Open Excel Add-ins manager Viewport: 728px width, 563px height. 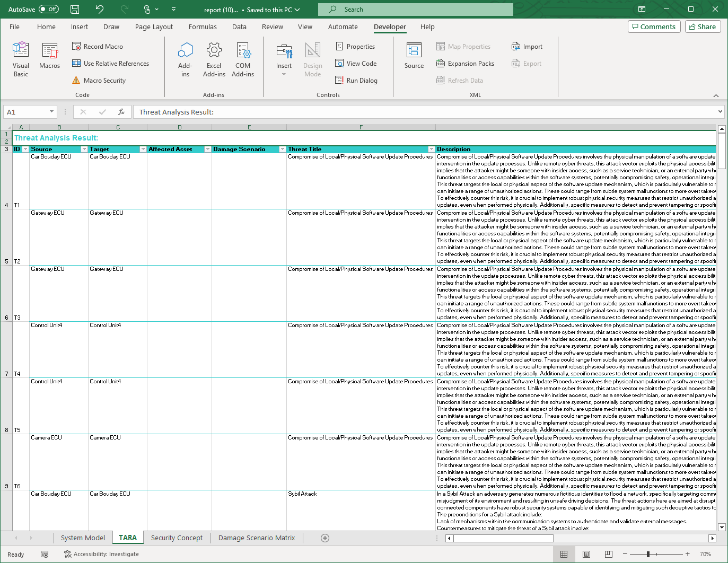(x=214, y=59)
